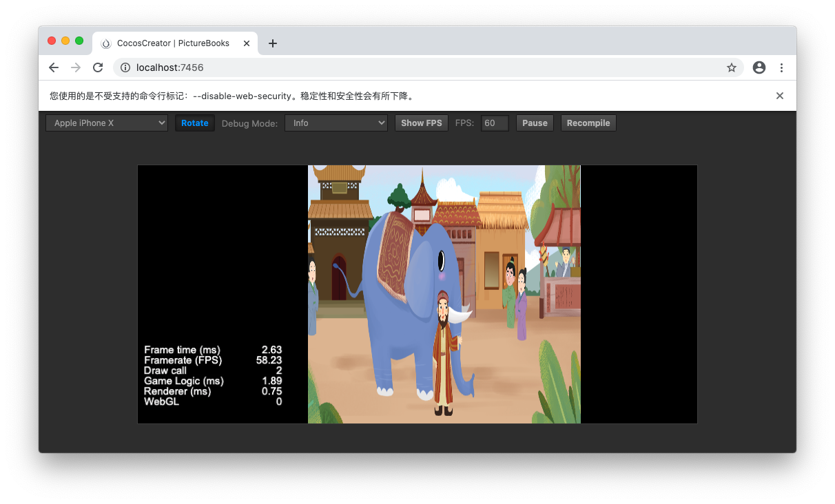Click the Framerate (FPS) stat label
This screenshot has height=504, width=835.
[182, 360]
